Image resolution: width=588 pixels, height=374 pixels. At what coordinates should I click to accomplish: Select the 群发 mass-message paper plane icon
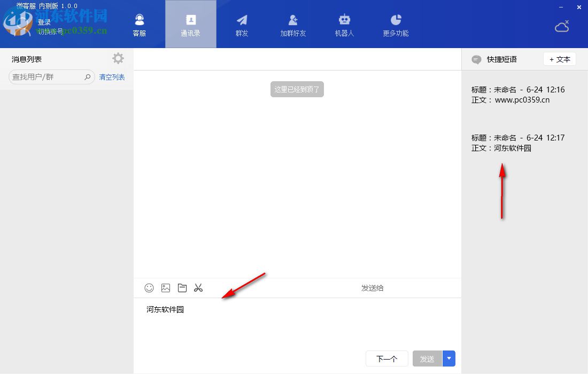[x=242, y=24]
